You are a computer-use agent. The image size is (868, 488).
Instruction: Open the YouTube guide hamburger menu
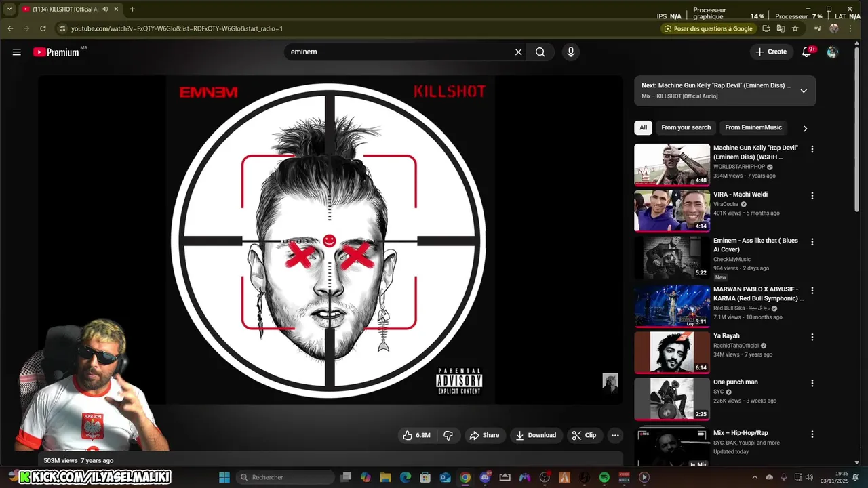click(16, 52)
